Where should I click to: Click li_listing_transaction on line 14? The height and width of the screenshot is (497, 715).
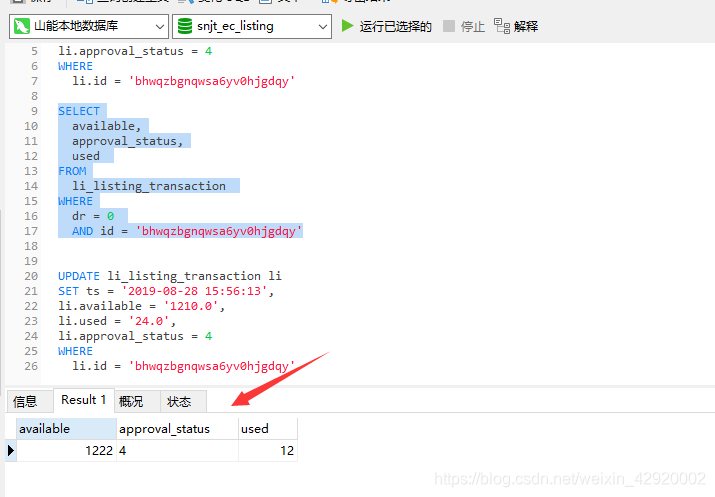click(149, 186)
